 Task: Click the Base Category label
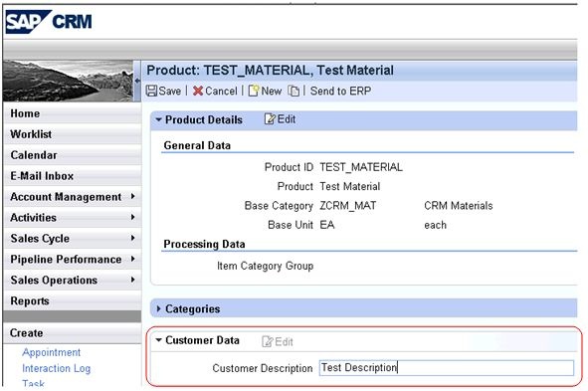tap(279, 206)
